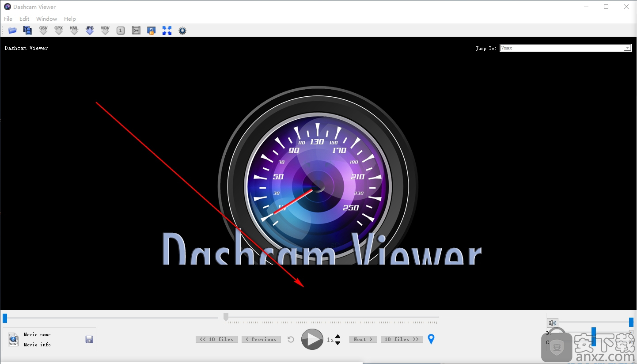Click the B brightness slider handle
Screen dimensions: 637x364
[594, 332]
